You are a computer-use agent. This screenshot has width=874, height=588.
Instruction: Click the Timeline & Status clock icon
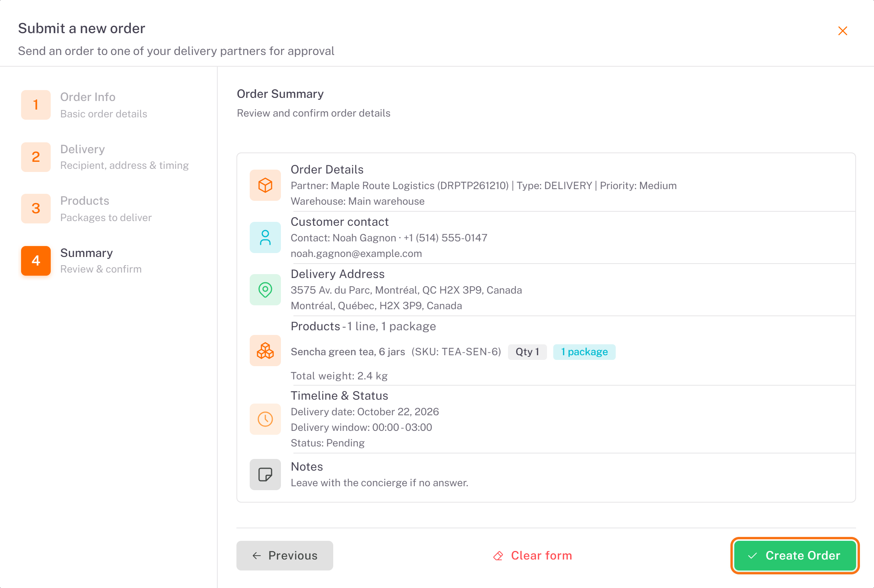(x=265, y=419)
